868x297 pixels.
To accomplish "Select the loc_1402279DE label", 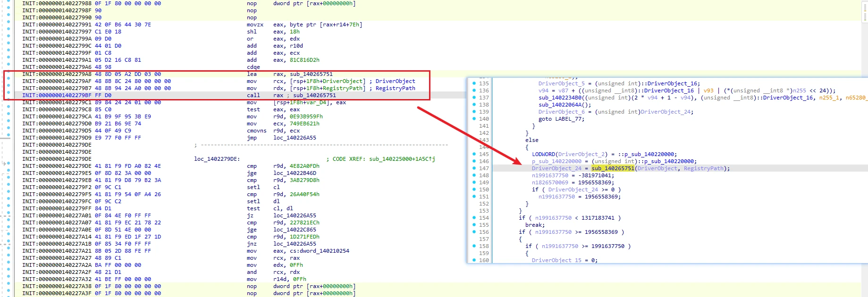I will [217, 159].
